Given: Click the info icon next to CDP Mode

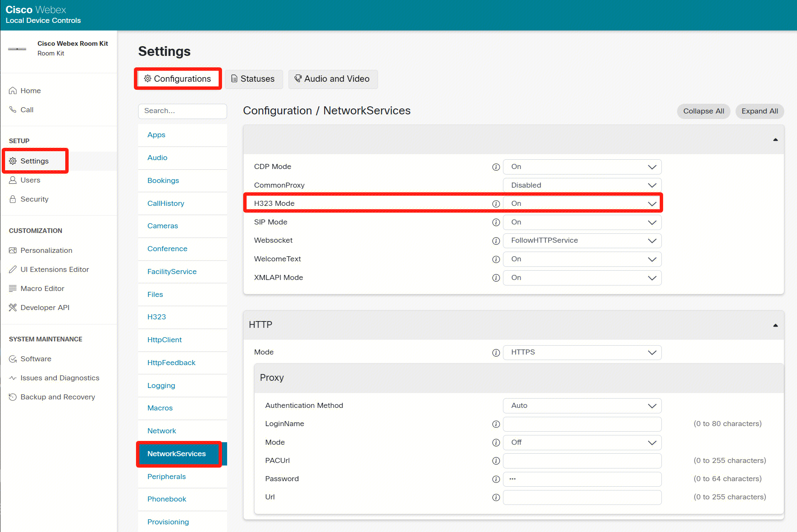Looking at the screenshot, I should [496, 167].
